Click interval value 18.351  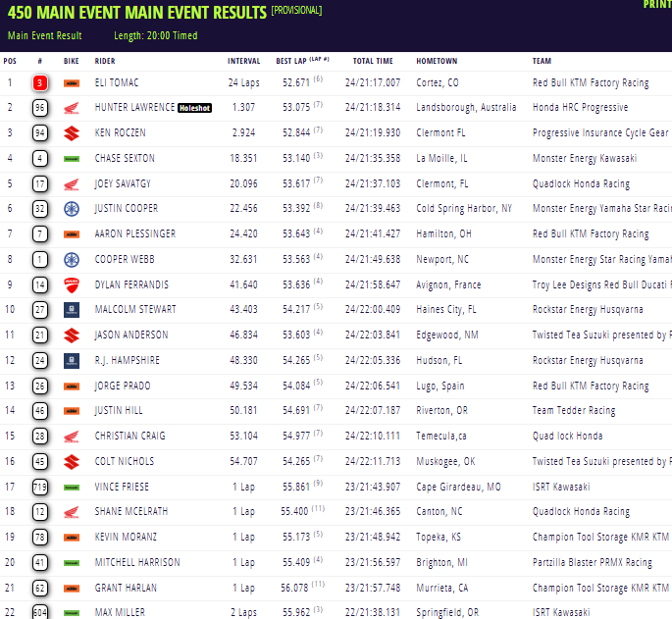[243, 158]
